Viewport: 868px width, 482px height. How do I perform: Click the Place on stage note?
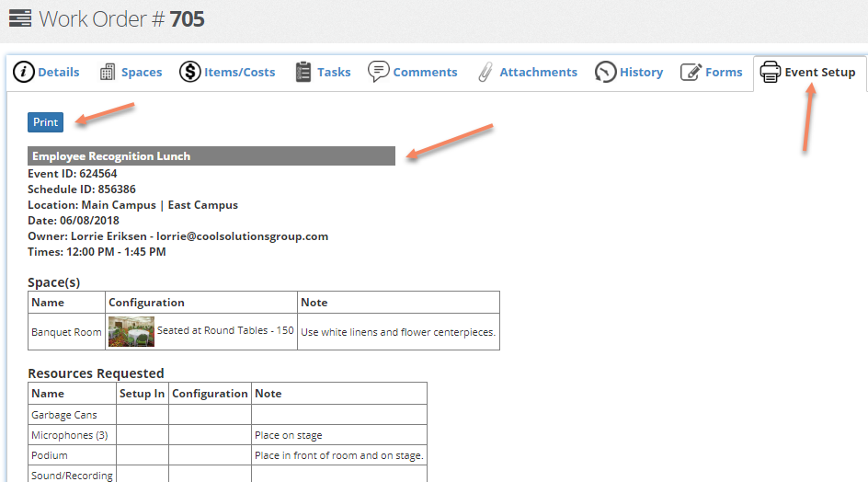click(289, 435)
